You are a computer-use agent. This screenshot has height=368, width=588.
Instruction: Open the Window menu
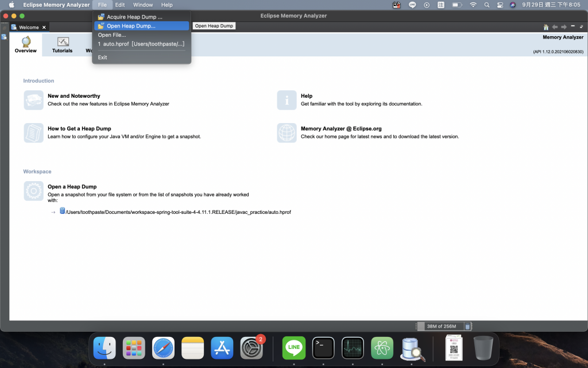[143, 5]
